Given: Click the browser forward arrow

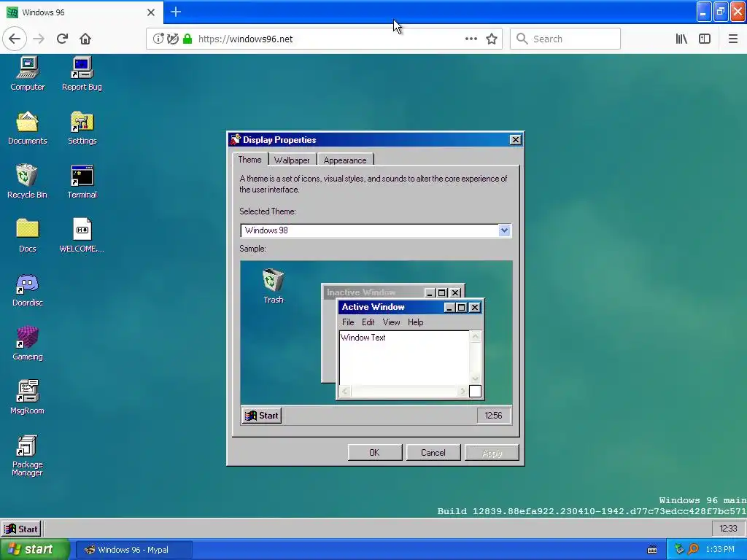Looking at the screenshot, I should [x=39, y=39].
